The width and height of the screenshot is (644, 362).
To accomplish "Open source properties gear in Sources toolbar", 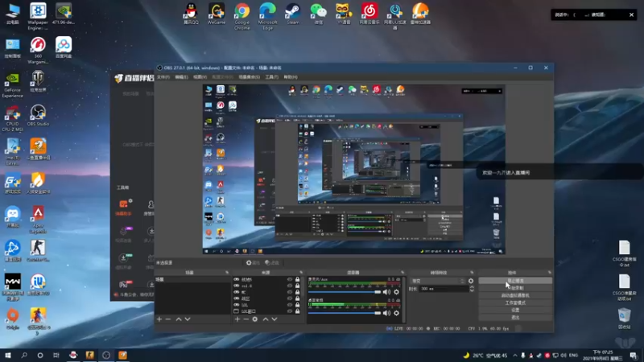I will click(255, 319).
